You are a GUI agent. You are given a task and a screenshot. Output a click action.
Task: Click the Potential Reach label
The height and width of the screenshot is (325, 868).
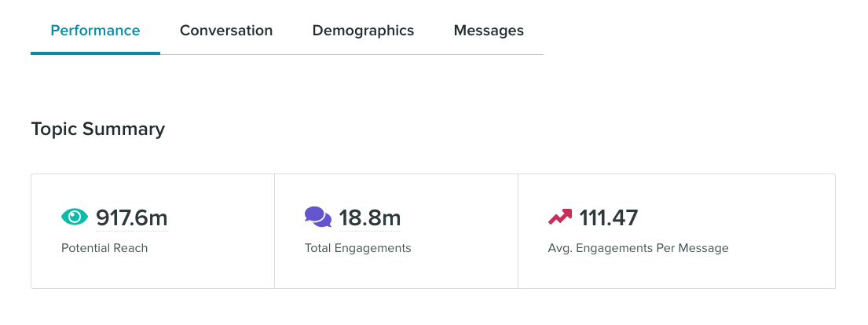104,248
